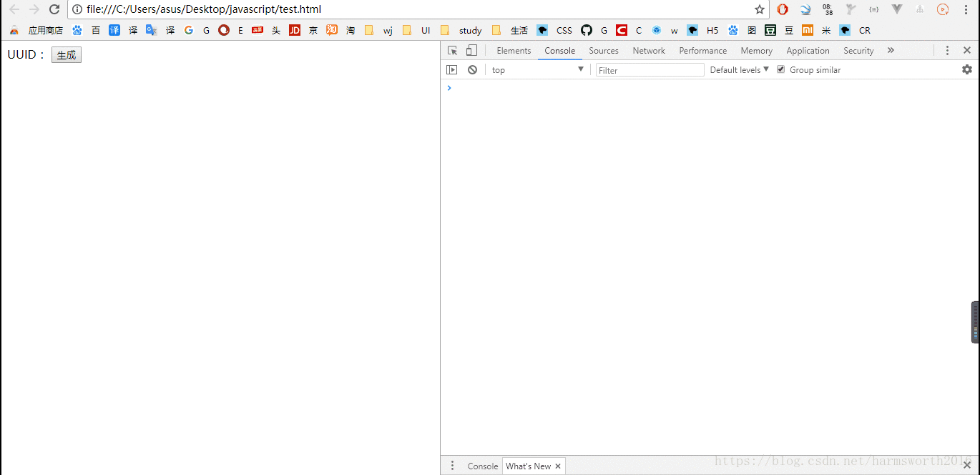Select the Console tab in the bottom drawer
Screen dimensions: 980x475
click(x=483, y=466)
